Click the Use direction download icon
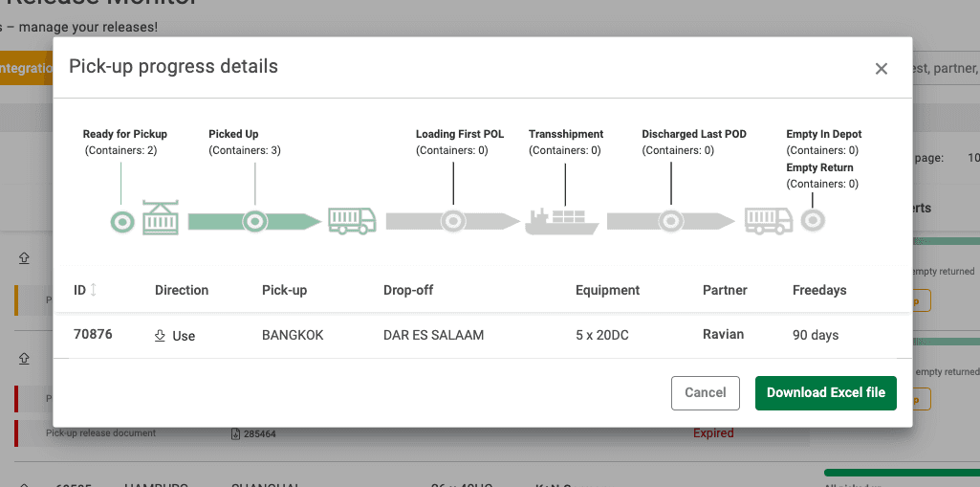The width and height of the screenshot is (980, 487). (160, 336)
